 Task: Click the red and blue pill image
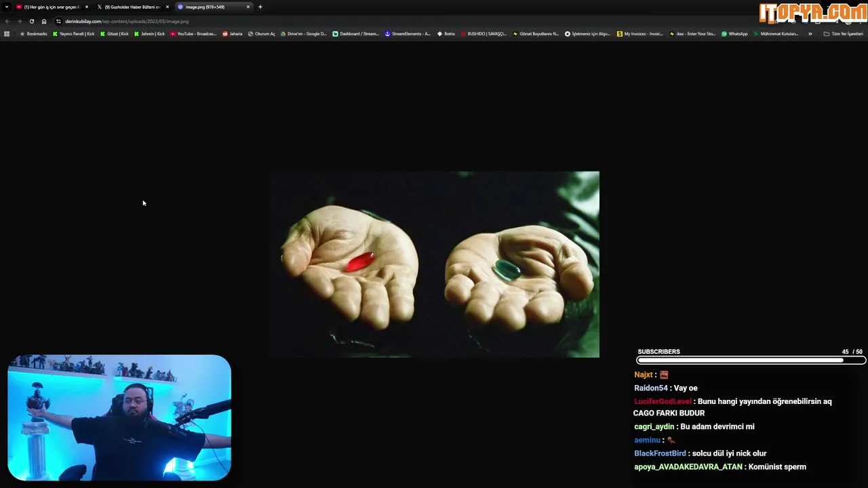434,264
